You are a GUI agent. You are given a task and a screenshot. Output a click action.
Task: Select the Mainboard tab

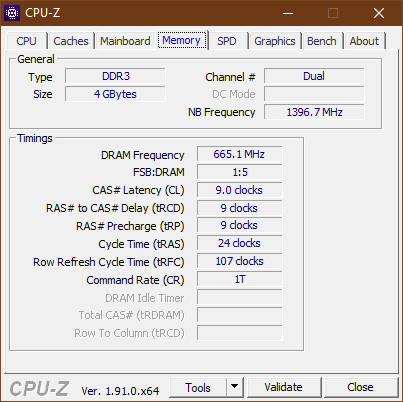coord(125,41)
